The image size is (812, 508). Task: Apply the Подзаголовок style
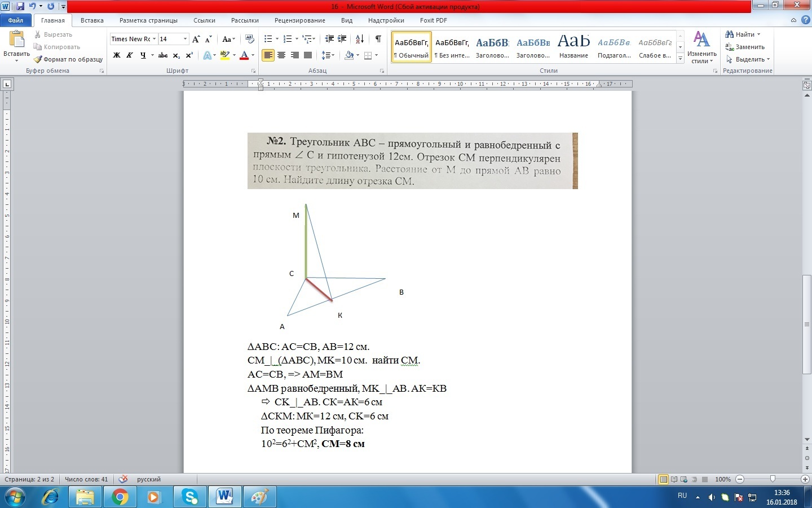[614, 47]
